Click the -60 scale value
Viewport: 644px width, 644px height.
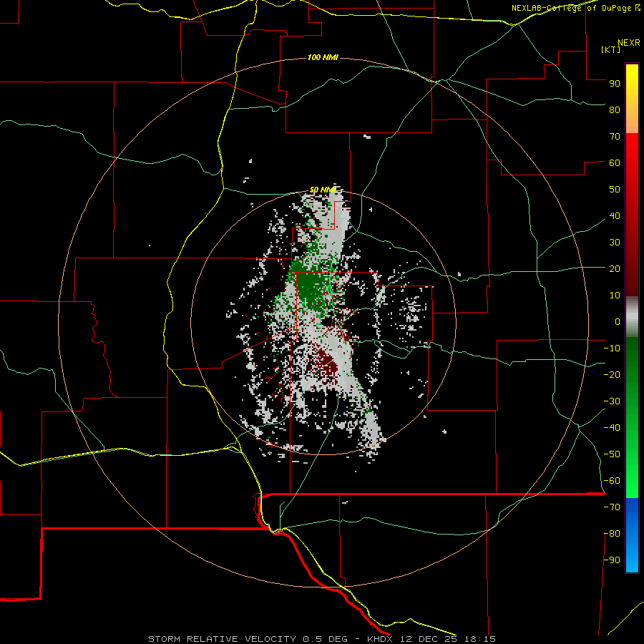coord(612,481)
